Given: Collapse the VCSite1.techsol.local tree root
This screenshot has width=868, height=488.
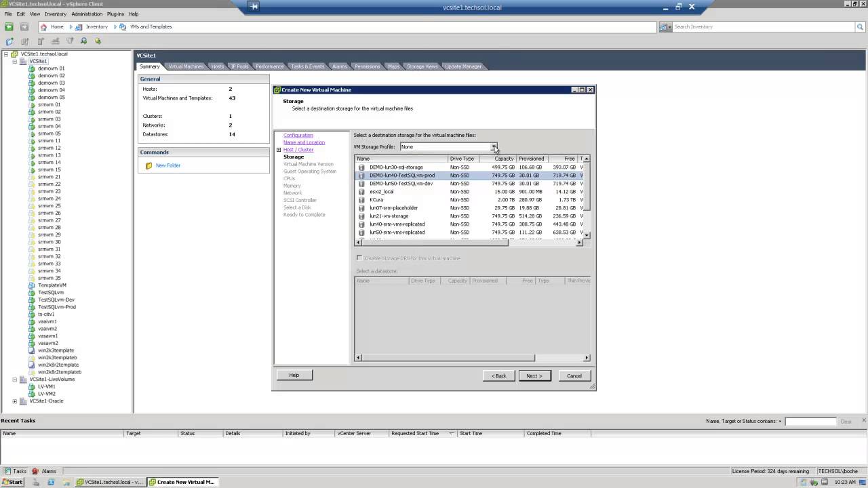Looking at the screenshot, I should coord(6,54).
